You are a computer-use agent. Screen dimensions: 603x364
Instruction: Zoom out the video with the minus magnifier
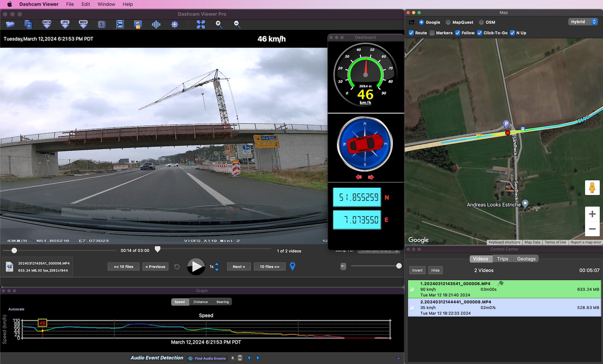pyautogui.click(x=237, y=24)
